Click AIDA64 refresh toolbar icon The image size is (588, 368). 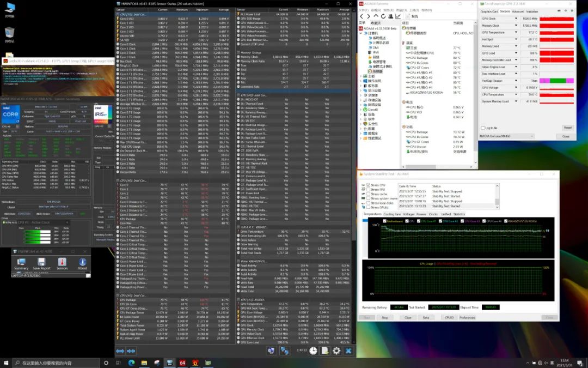tap(383, 16)
